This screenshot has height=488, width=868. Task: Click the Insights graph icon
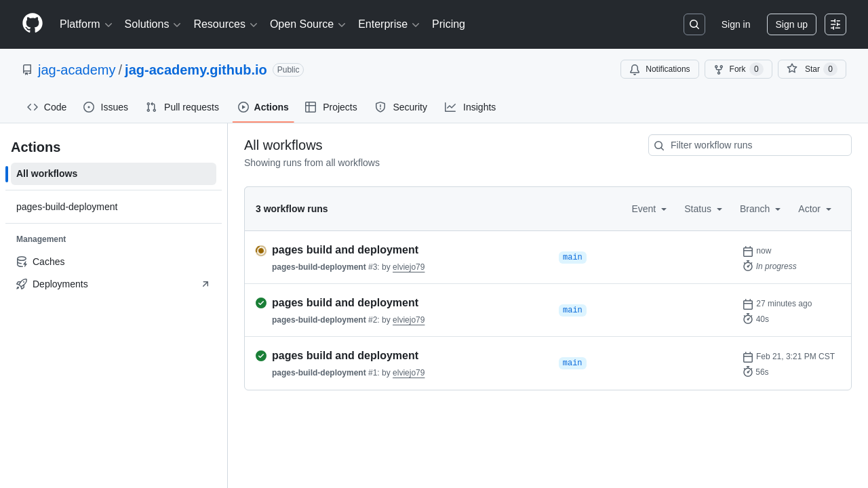(x=450, y=107)
